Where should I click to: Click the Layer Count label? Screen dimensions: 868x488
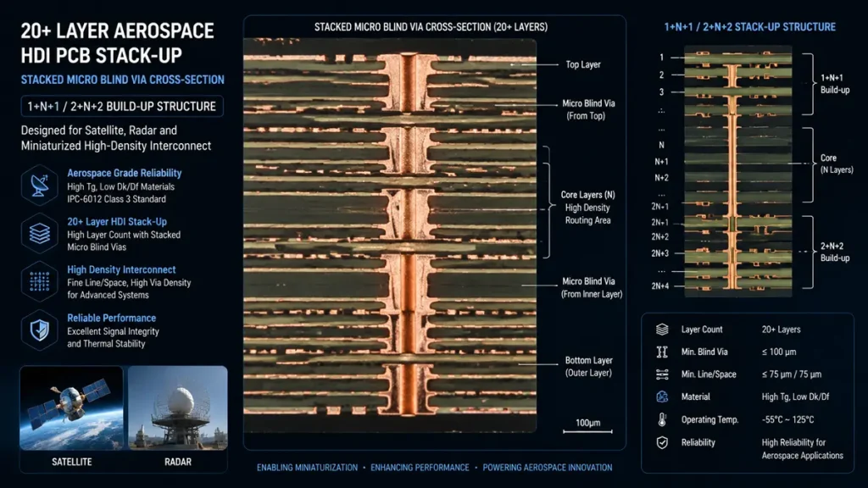pos(702,330)
